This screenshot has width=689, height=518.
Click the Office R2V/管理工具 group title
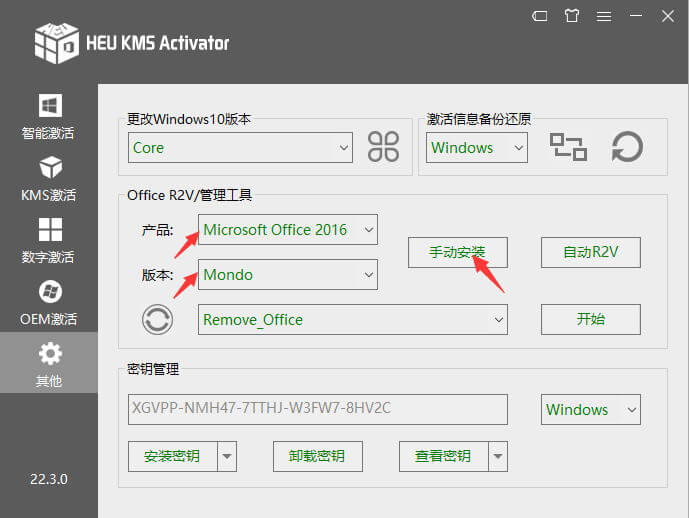[189, 195]
